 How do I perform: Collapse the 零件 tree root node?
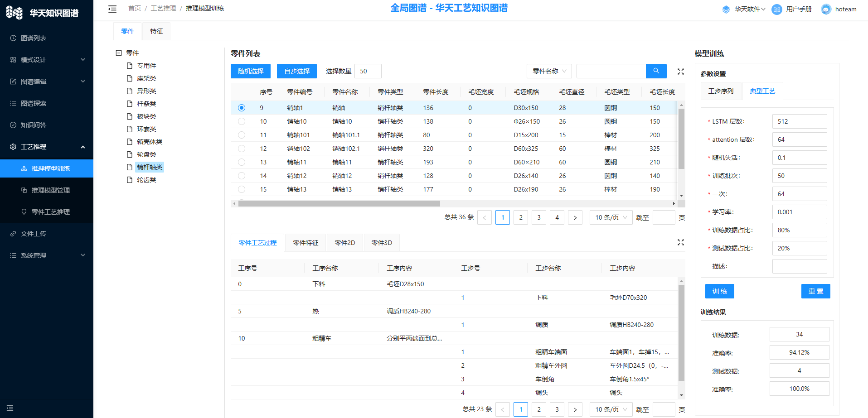[x=119, y=53]
